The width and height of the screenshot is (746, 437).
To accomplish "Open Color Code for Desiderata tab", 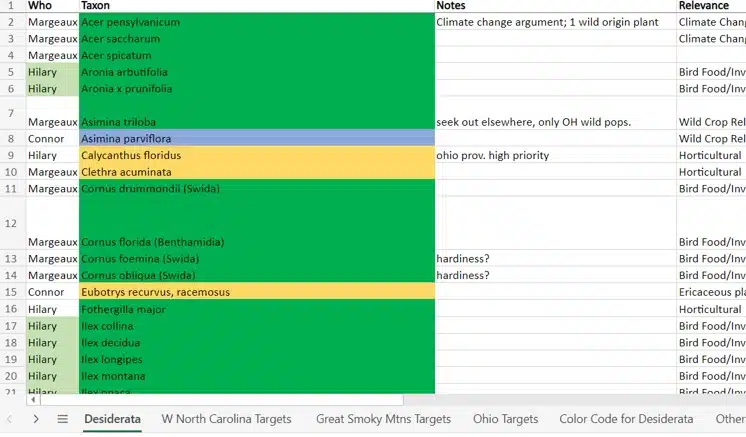I will pos(626,419).
